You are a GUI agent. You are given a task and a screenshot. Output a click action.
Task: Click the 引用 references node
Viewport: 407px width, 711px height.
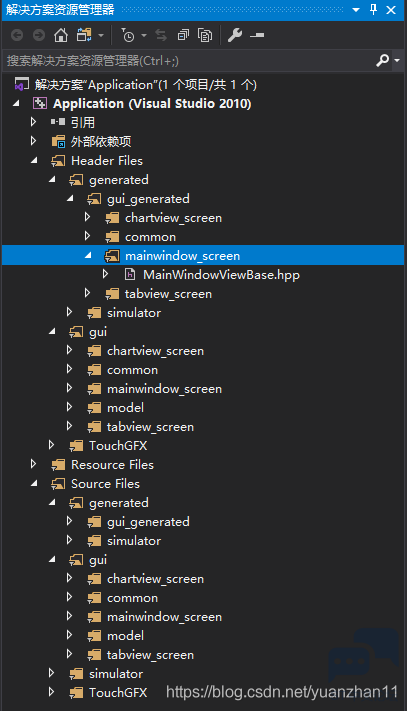[x=82, y=122]
